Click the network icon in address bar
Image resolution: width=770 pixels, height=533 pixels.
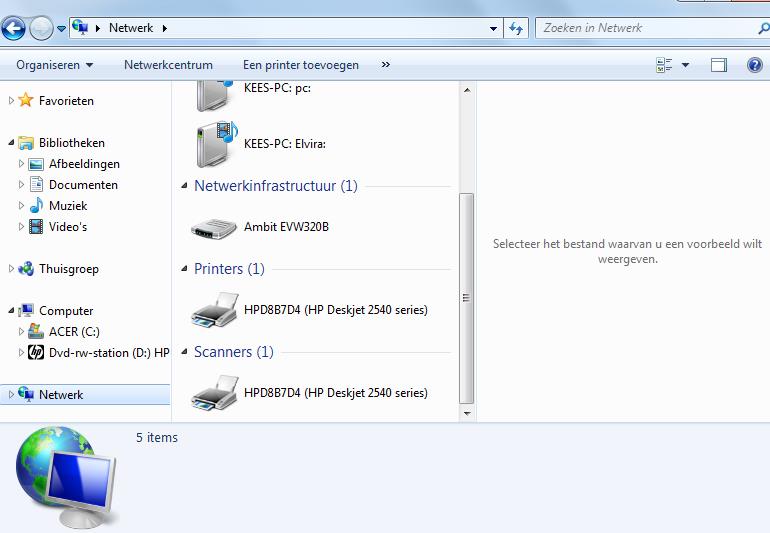click(80, 28)
